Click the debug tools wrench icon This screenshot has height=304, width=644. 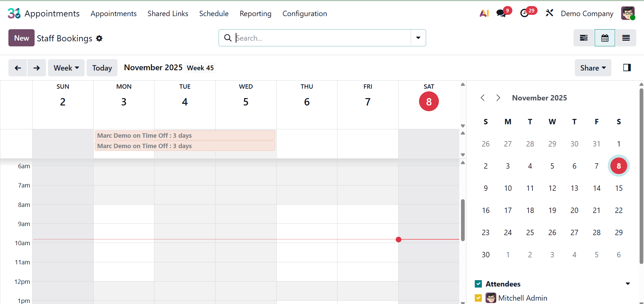coord(549,13)
